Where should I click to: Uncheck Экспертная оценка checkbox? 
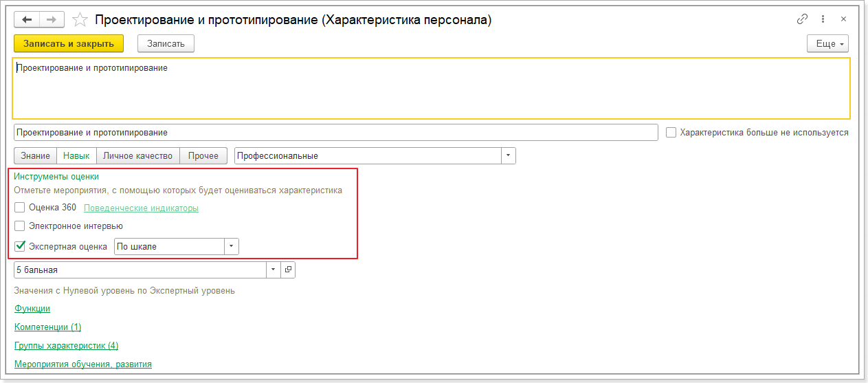point(20,245)
